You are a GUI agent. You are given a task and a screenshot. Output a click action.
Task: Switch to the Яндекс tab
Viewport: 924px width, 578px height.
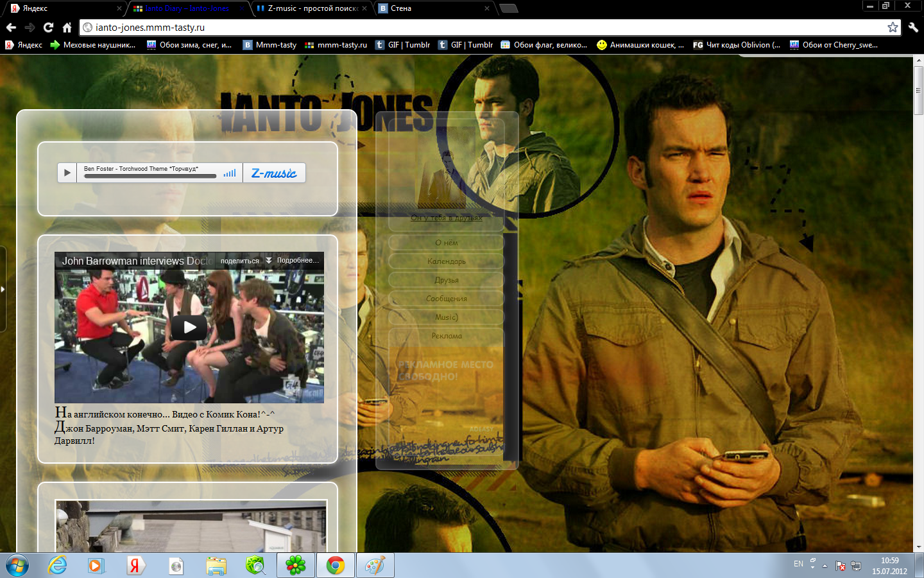pyautogui.click(x=64, y=8)
